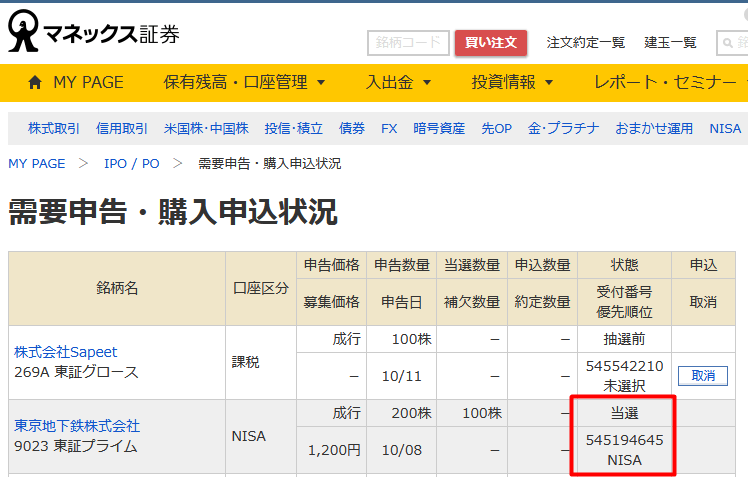The image size is (748, 477).
Task: Click the receipt number 545194645
Action: click(x=624, y=440)
